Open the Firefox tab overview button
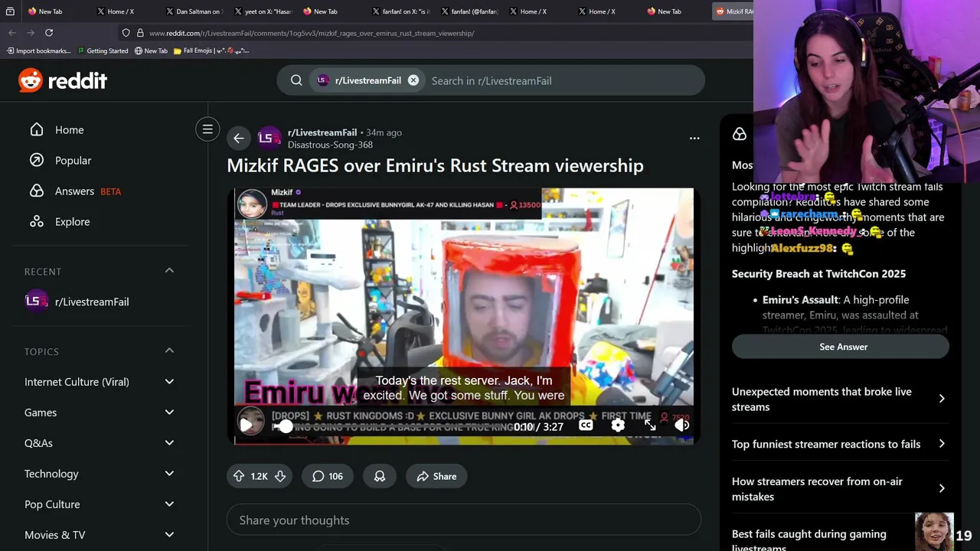The image size is (980, 551). click(9, 11)
